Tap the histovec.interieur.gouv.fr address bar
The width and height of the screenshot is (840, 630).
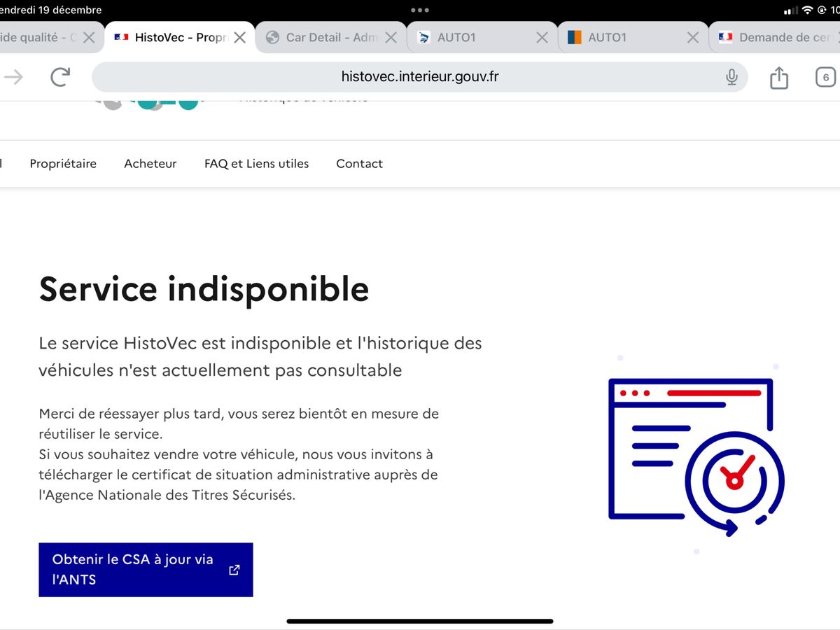coord(420,77)
